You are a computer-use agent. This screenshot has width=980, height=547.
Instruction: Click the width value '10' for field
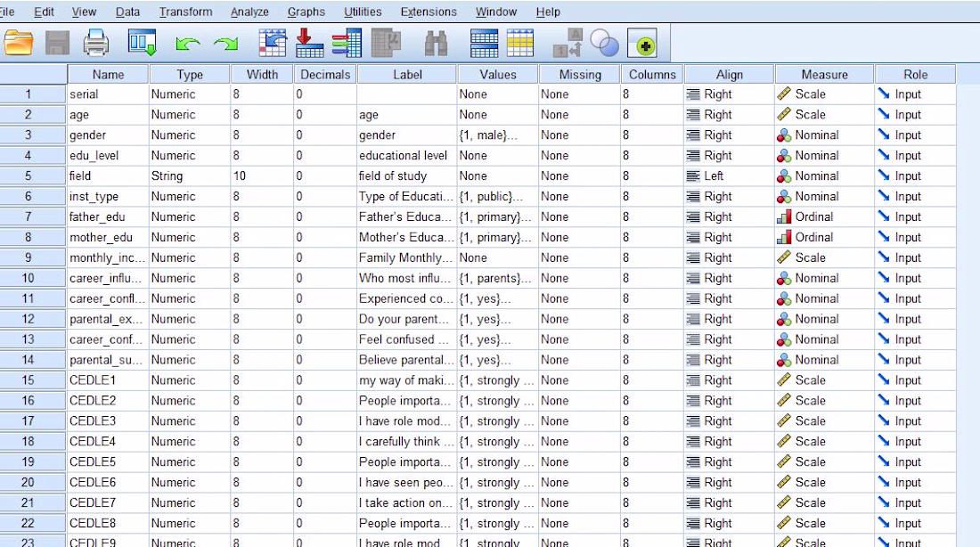pos(263,176)
